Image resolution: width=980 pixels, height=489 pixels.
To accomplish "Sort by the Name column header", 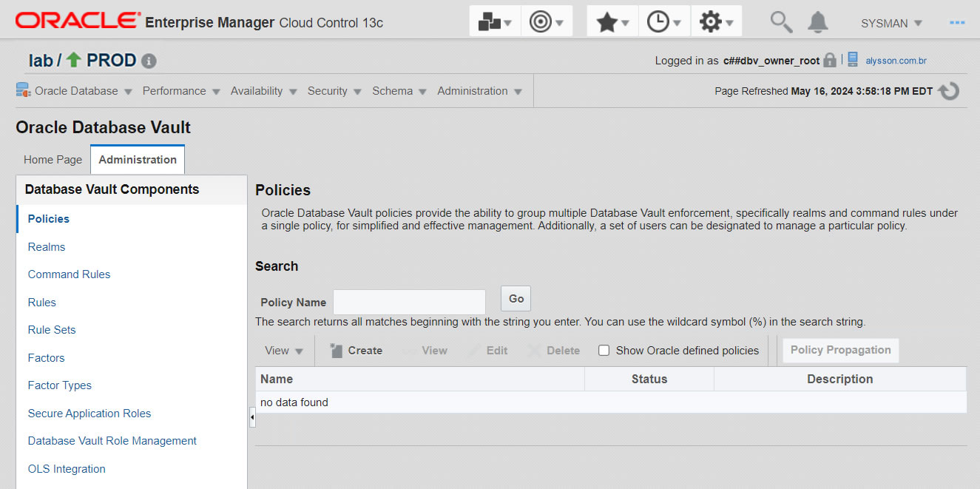I will 420,380.
